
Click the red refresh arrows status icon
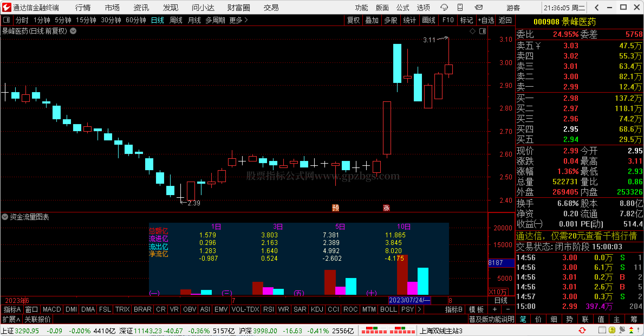[582, 331]
